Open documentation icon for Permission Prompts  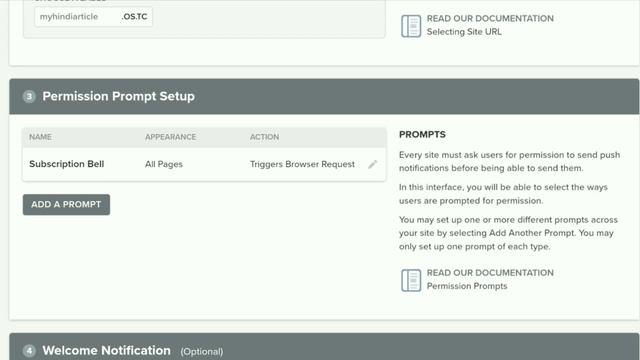point(411,280)
